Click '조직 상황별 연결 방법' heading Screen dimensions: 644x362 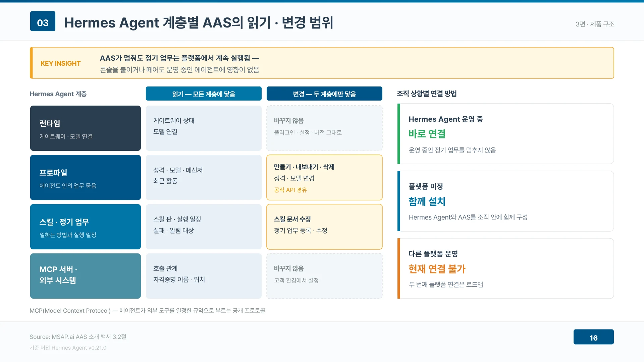click(x=427, y=94)
